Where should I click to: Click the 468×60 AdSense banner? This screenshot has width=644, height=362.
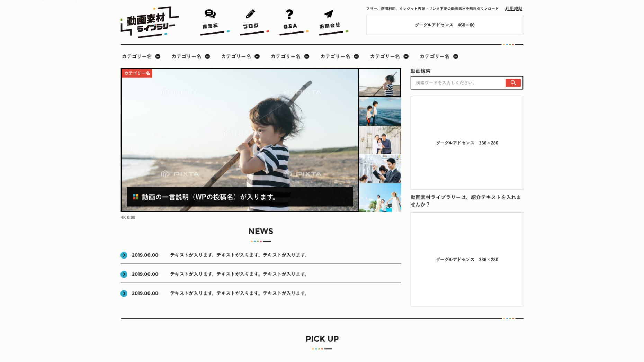pyautogui.click(x=445, y=25)
